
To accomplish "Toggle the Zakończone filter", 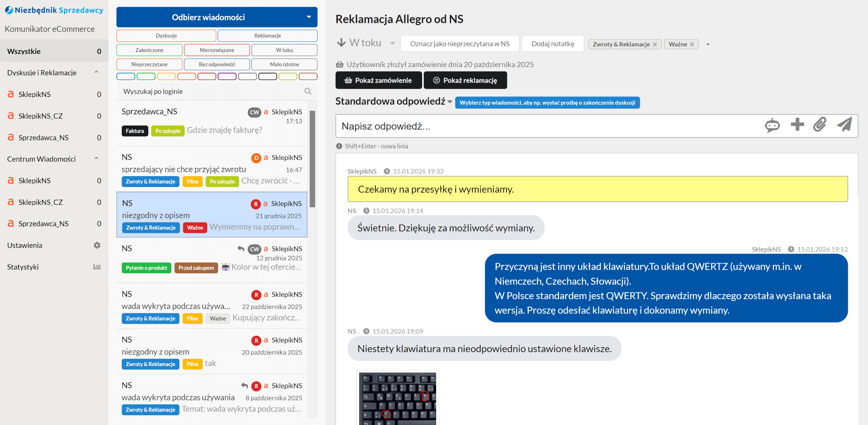I will pyautogui.click(x=149, y=50).
